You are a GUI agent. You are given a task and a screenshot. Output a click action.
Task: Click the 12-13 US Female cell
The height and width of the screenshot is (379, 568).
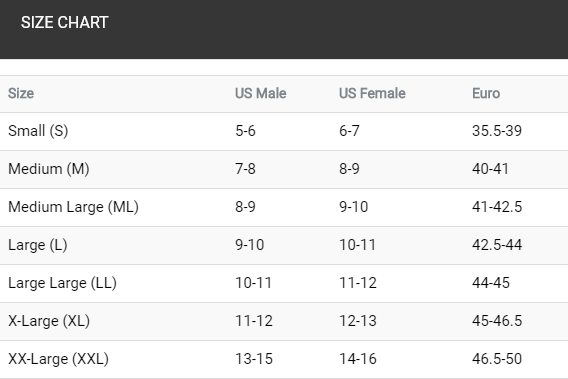tap(358, 321)
